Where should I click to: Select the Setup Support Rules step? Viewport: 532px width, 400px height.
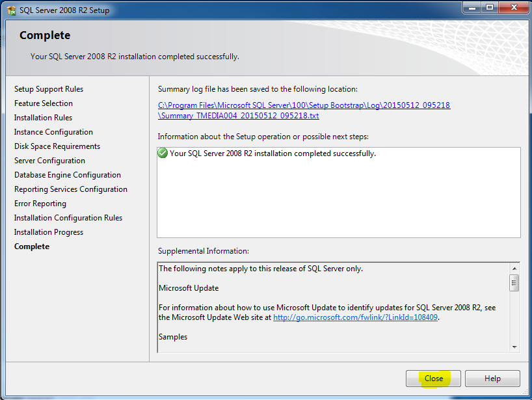click(49, 89)
